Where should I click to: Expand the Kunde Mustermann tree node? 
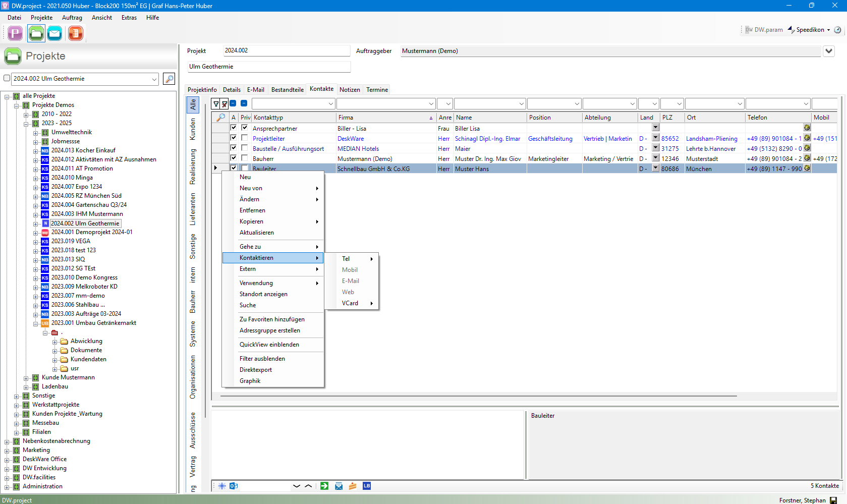point(26,378)
